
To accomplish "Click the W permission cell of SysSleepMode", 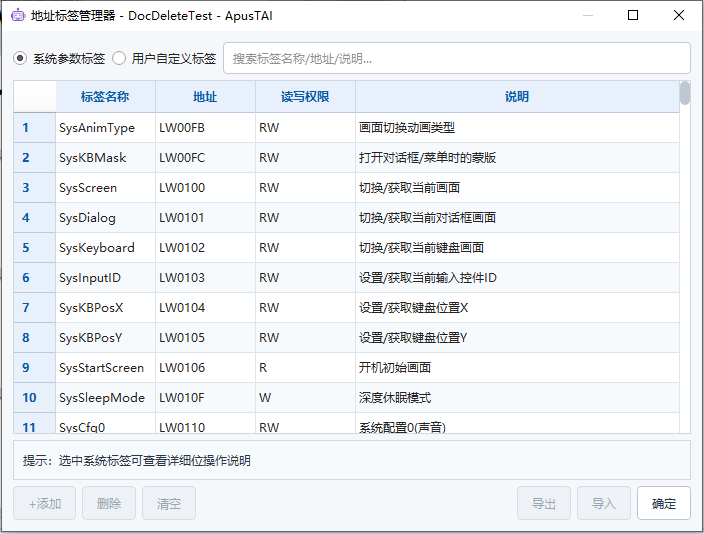I will pos(305,397).
